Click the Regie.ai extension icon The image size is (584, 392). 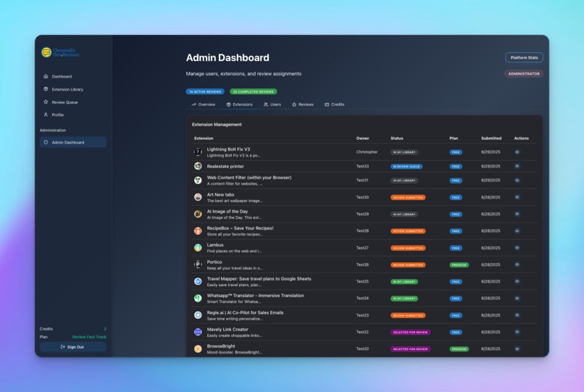[198, 315]
